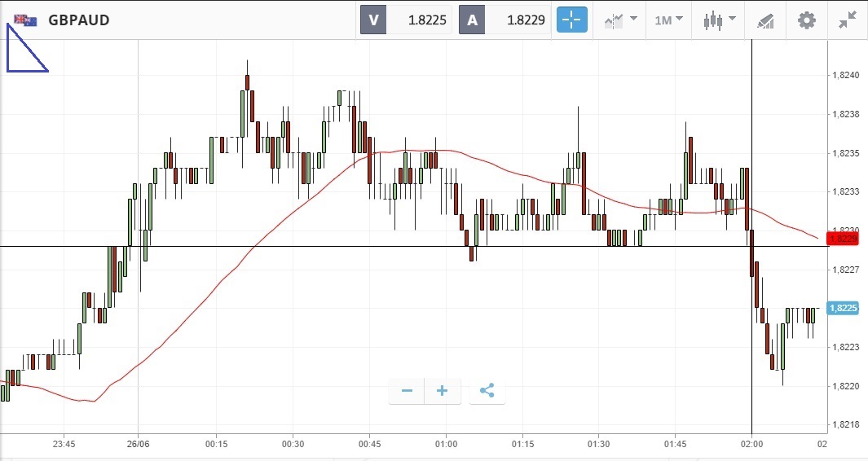Toggle the crosshair cursor button

[571, 20]
